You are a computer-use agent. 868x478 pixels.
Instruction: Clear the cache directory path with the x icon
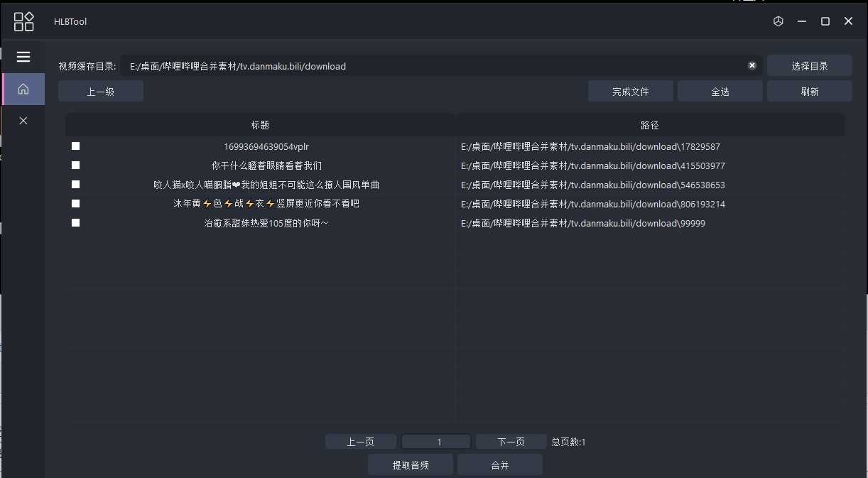(x=752, y=65)
